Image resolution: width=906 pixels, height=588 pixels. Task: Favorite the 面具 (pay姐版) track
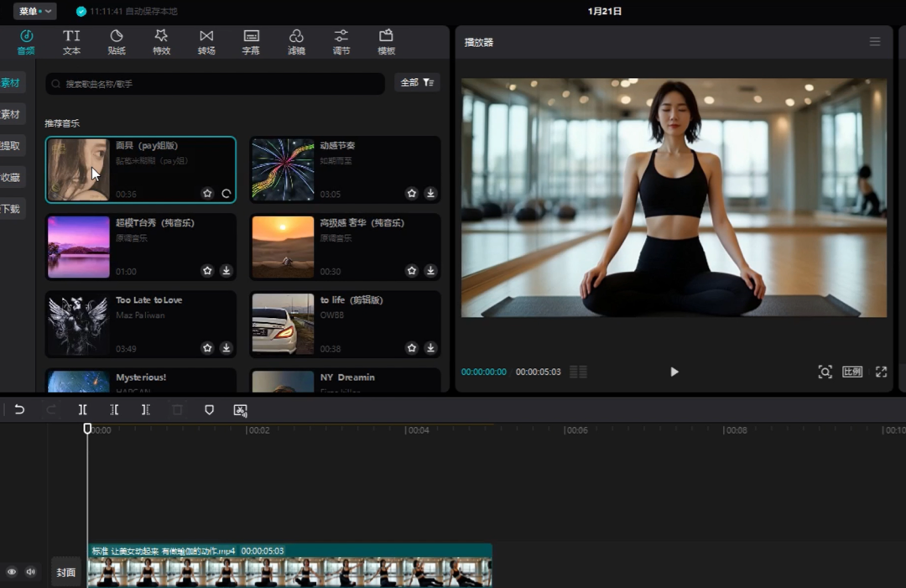[207, 194]
